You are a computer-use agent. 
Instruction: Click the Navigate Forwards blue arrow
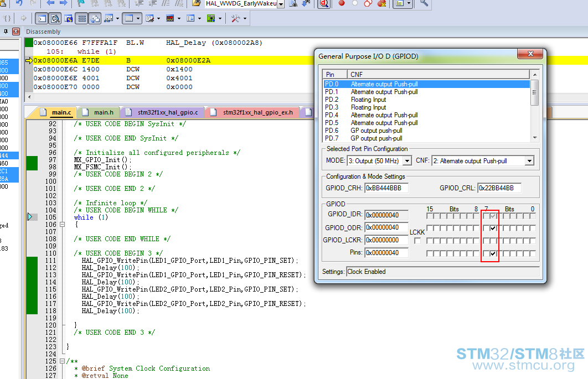pyautogui.click(x=63, y=3)
